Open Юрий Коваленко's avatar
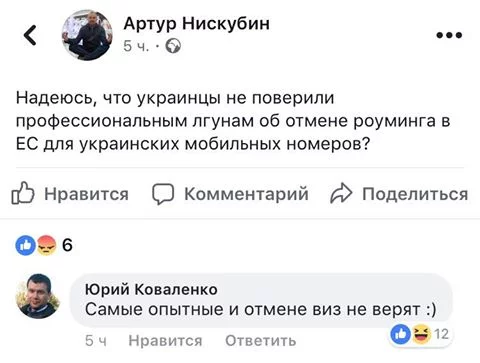This screenshot has width=480, height=363. [38, 296]
